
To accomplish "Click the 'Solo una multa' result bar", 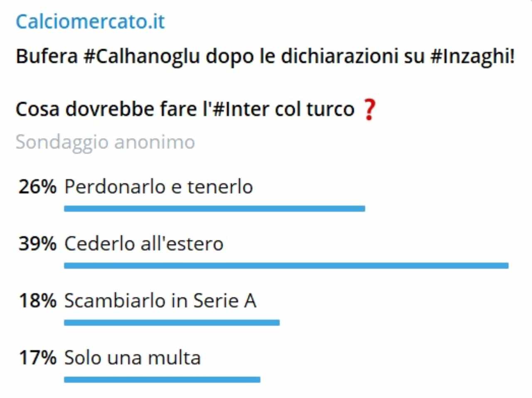I will point(162,379).
